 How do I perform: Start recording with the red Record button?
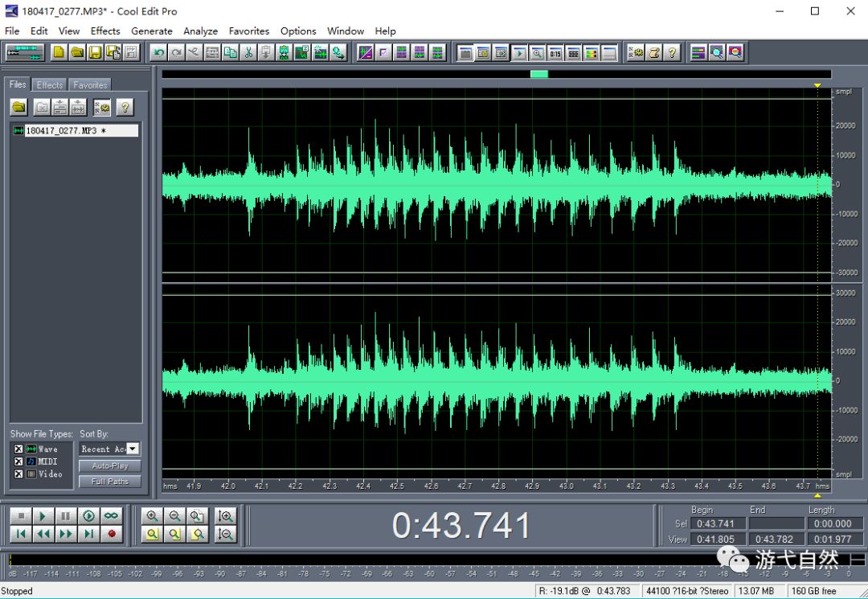(111, 534)
